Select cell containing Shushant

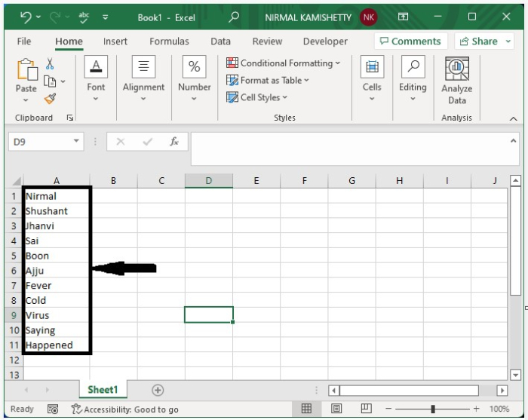56,211
